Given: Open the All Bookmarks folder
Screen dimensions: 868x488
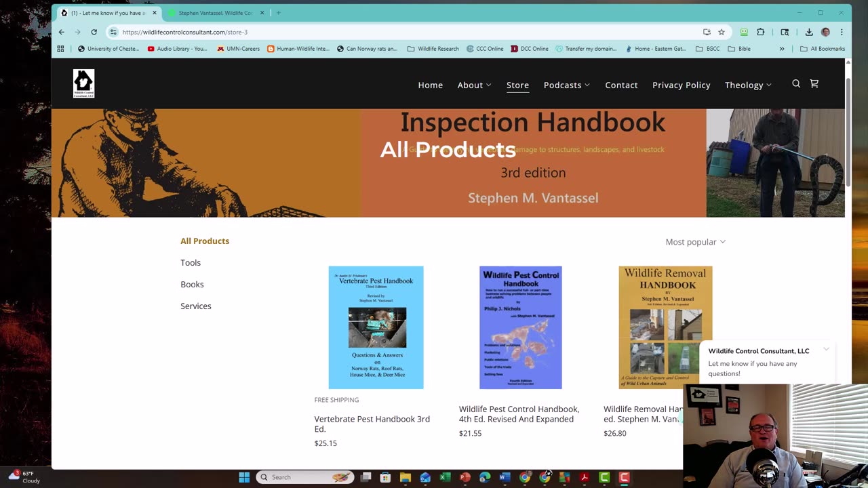Looking at the screenshot, I should (823, 49).
